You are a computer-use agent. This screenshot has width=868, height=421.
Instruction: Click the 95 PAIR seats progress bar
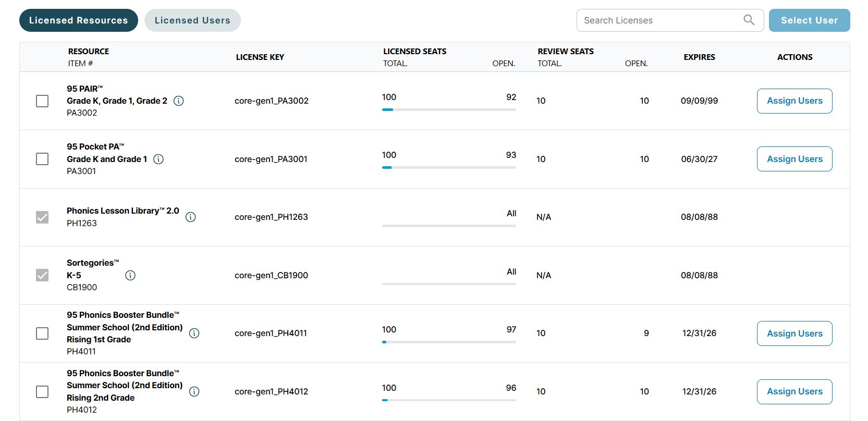click(x=449, y=110)
